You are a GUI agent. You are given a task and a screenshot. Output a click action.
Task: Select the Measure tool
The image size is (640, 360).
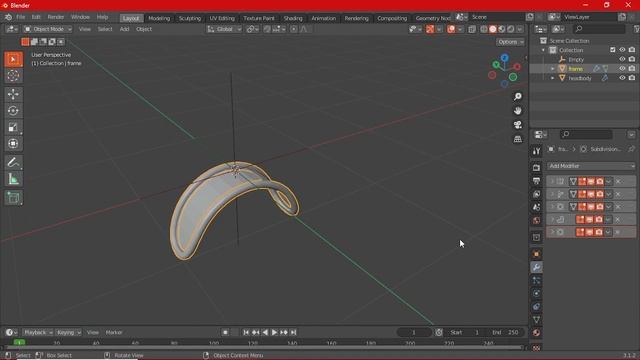13,179
